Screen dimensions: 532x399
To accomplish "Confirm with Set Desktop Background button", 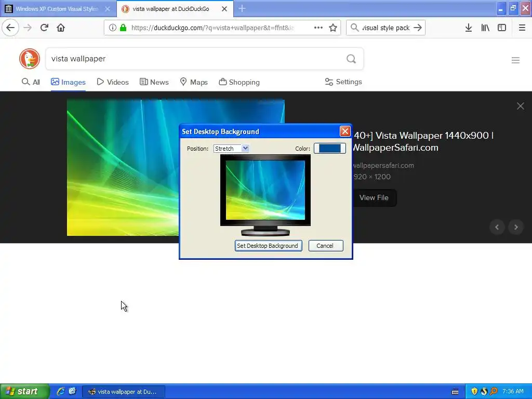I will coord(268,246).
